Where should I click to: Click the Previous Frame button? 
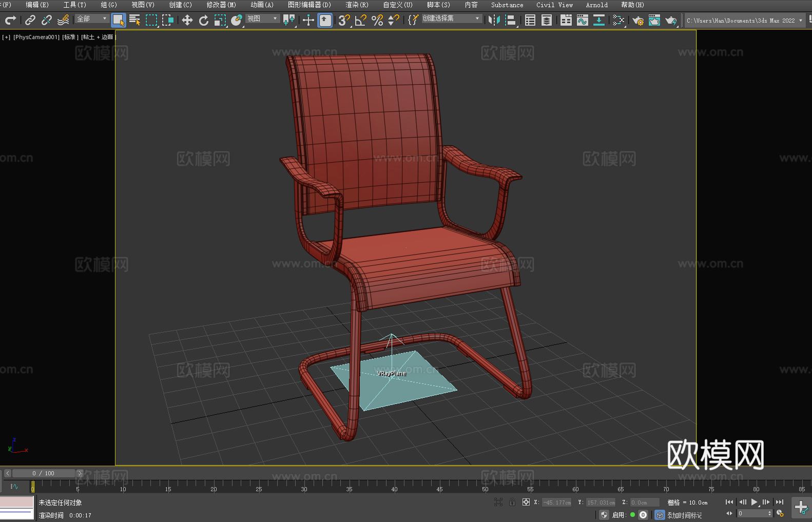coord(742,502)
